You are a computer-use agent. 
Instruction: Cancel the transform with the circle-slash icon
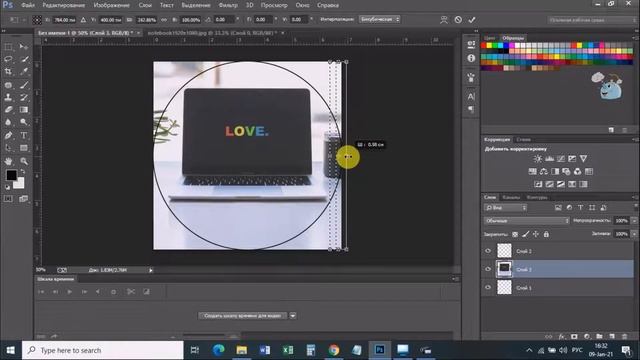[x=458, y=20]
